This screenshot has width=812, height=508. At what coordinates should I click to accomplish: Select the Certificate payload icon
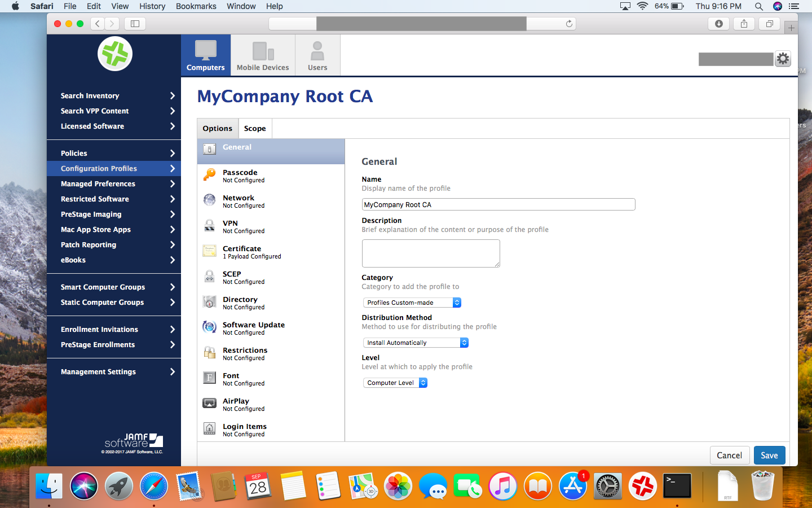coord(209,251)
